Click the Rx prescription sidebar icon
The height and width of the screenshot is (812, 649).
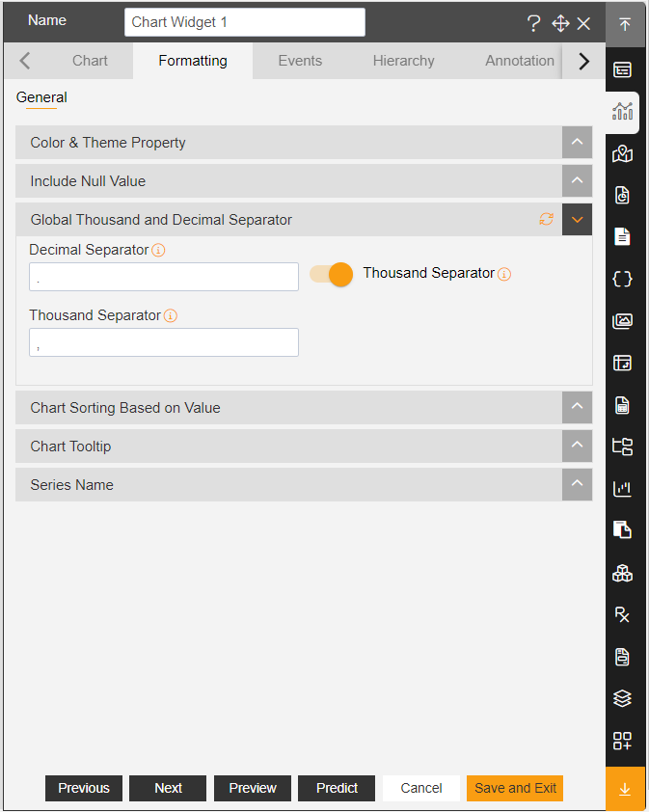tap(622, 614)
